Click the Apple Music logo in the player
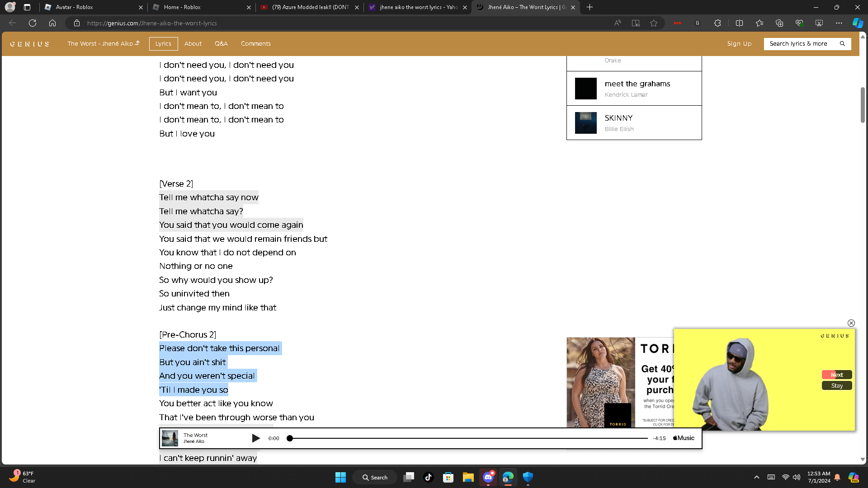 coord(684,438)
